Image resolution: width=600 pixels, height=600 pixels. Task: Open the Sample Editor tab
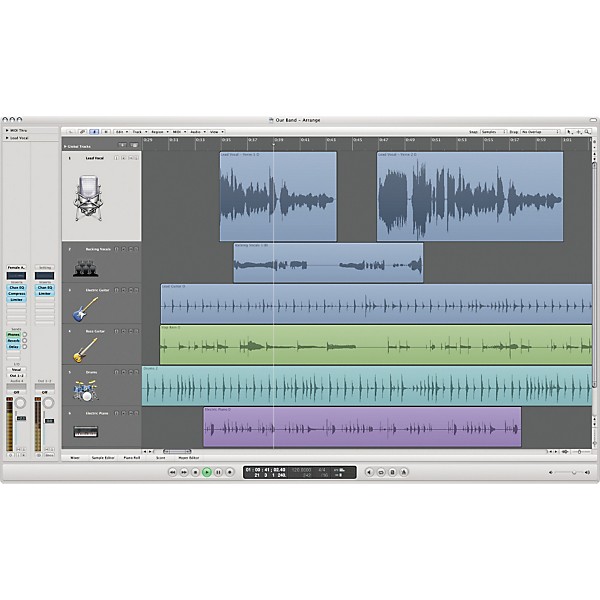103,458
